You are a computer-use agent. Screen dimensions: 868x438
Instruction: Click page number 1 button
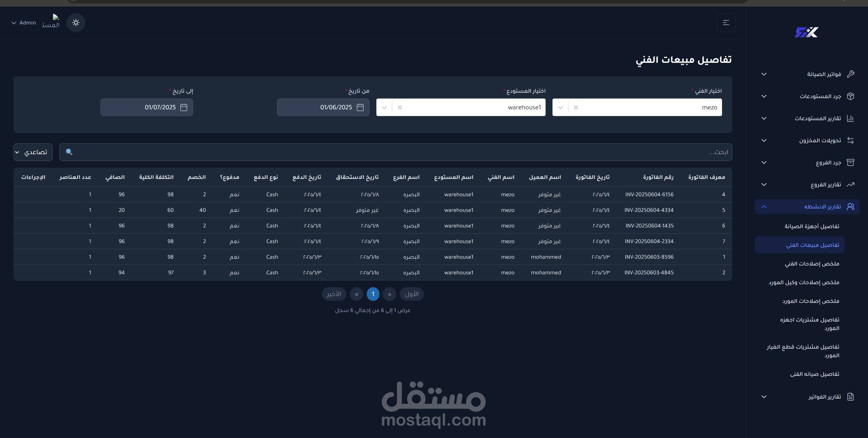[x=373, y=294]
